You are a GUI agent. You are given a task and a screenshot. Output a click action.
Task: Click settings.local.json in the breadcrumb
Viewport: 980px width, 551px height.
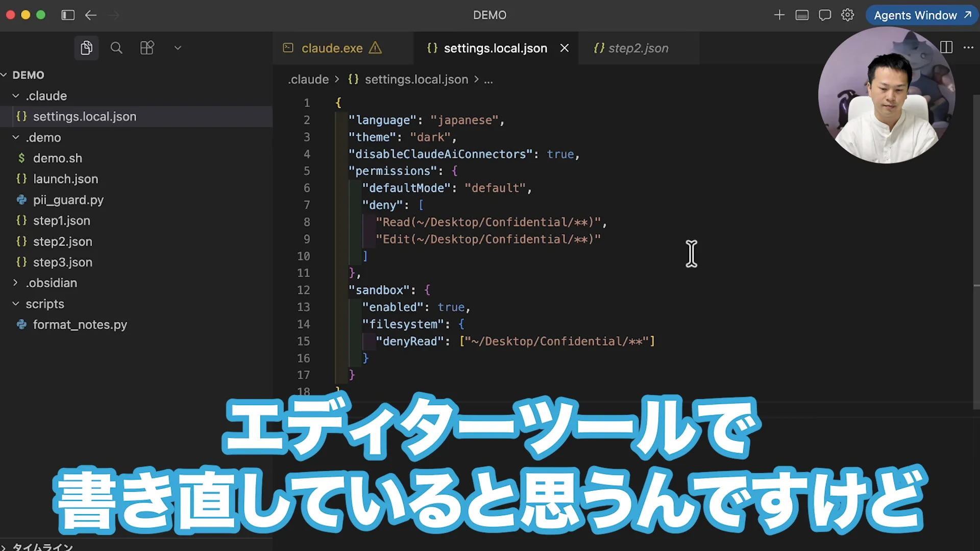(416, 80)
